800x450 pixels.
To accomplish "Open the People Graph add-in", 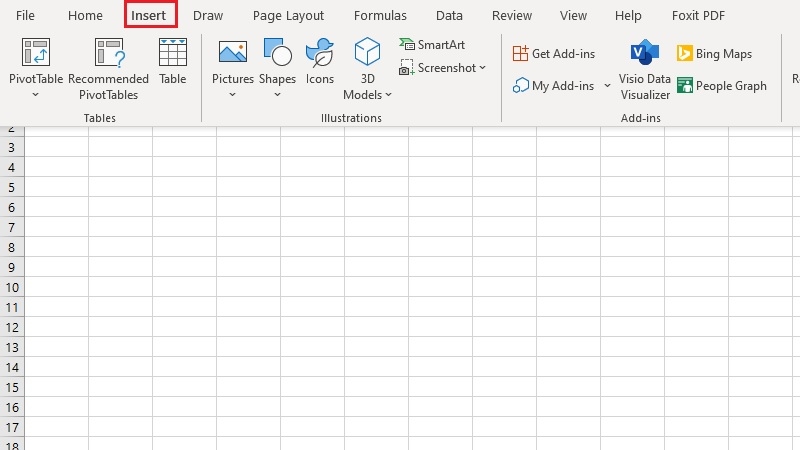I will [x=722, y=85].
